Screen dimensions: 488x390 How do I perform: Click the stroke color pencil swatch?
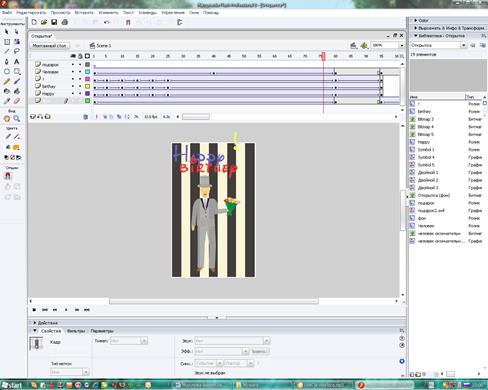(16, 137)
